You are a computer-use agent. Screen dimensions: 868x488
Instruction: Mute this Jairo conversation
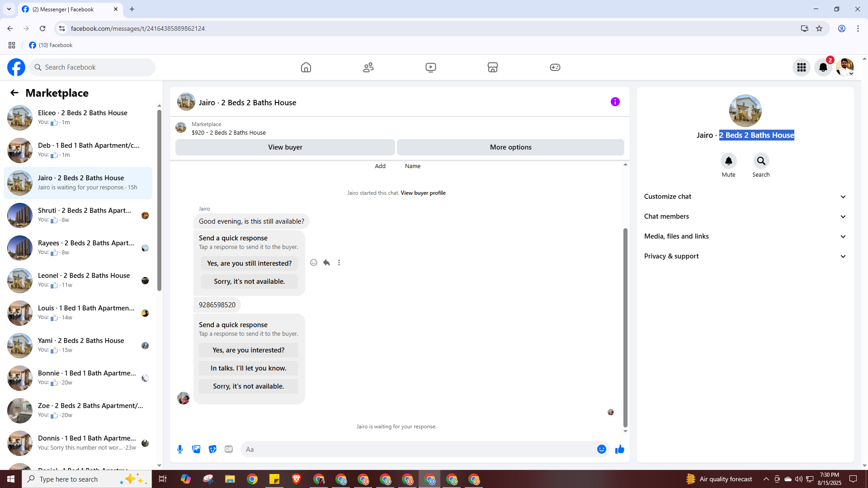tap(728, 161)
